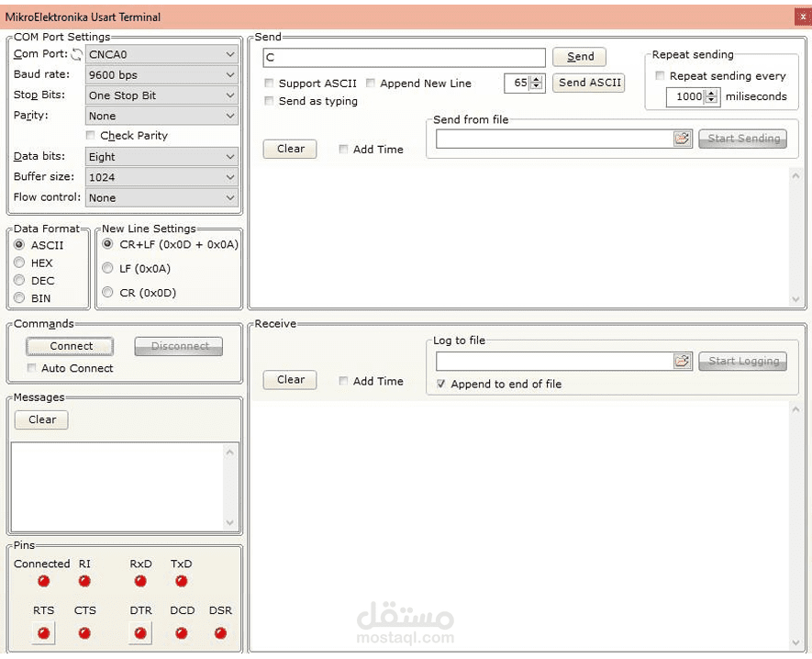The image size is (812, 659).
Task: Click the DSR pin indicator LED
Action: point(220,633)
